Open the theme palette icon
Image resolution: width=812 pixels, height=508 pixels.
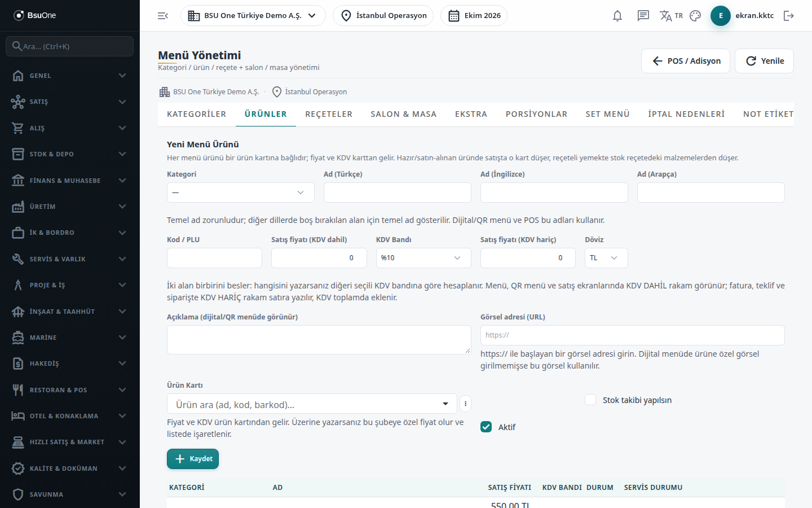point(695,16)
